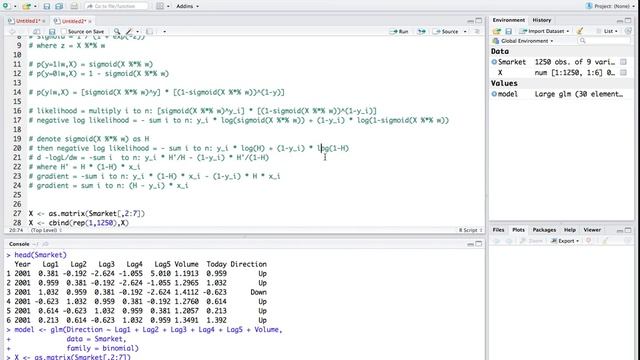640x360 pixels.
Task: Open the New File dropdown arrow
Action: [15, 7]
